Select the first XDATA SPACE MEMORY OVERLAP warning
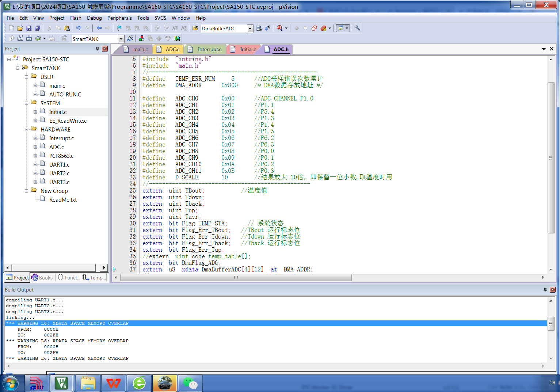 pyautogui.click(x=276, y=323)
